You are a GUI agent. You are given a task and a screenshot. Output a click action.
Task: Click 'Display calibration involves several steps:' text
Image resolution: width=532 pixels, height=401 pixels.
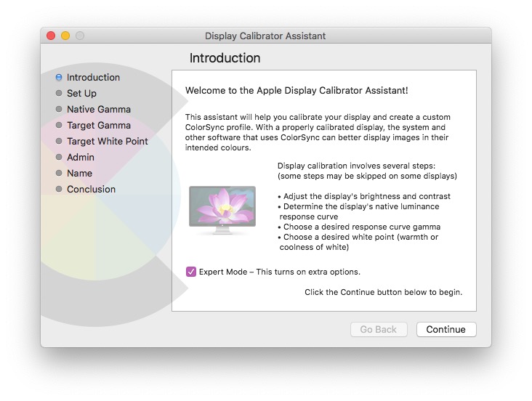[x=356, y=166]
